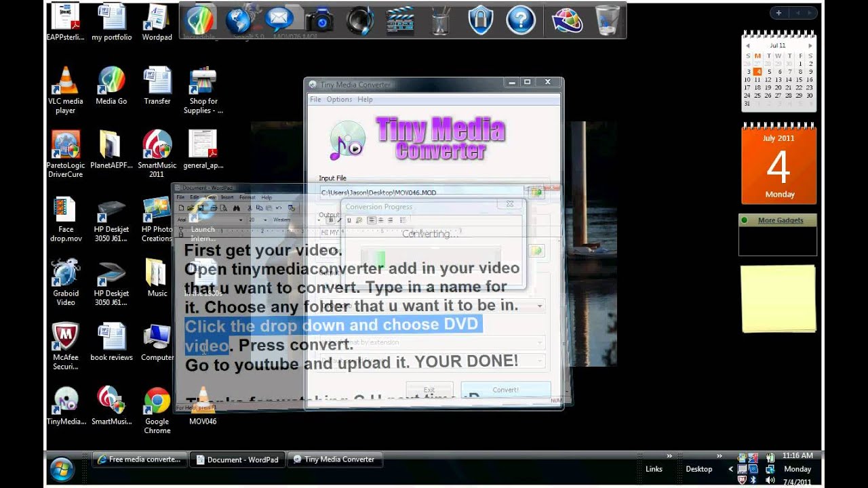Image resolution: width=868 pixels, height=488 pixels.
Task: Select the MOV046 file on desktop
Action: pyautogui.click(x=203, y=405)
